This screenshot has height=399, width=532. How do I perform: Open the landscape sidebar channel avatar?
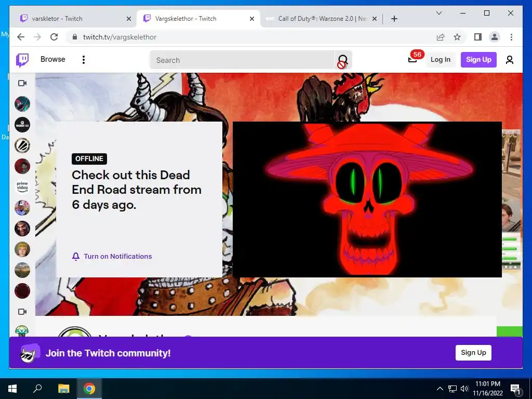[x=22, y=270]
